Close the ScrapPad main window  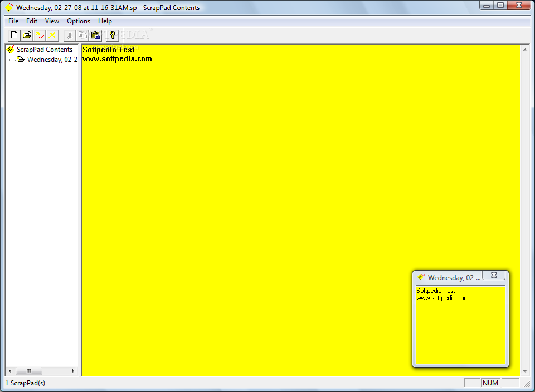click(x=519, y=5)
